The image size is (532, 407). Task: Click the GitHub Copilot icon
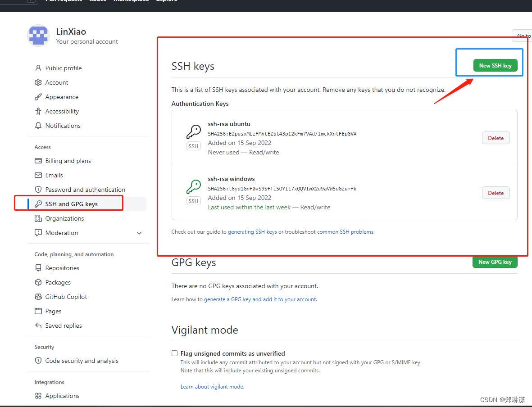point(38,297)
